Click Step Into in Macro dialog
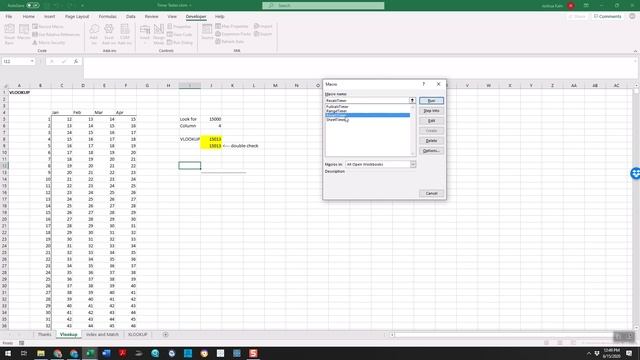This screenshot has height=360, width=640. click(x=431, y=111)
